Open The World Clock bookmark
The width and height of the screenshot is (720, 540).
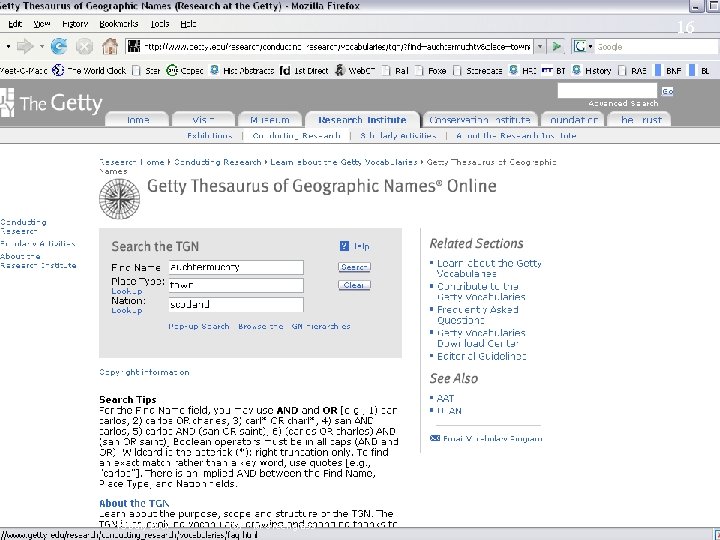tap(89, 71)
